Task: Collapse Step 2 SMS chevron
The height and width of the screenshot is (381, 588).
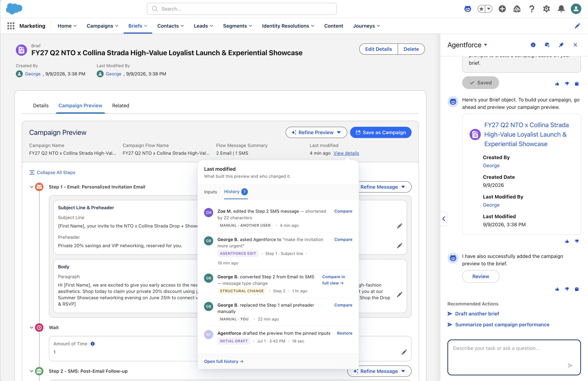Action: pos(31,371)
